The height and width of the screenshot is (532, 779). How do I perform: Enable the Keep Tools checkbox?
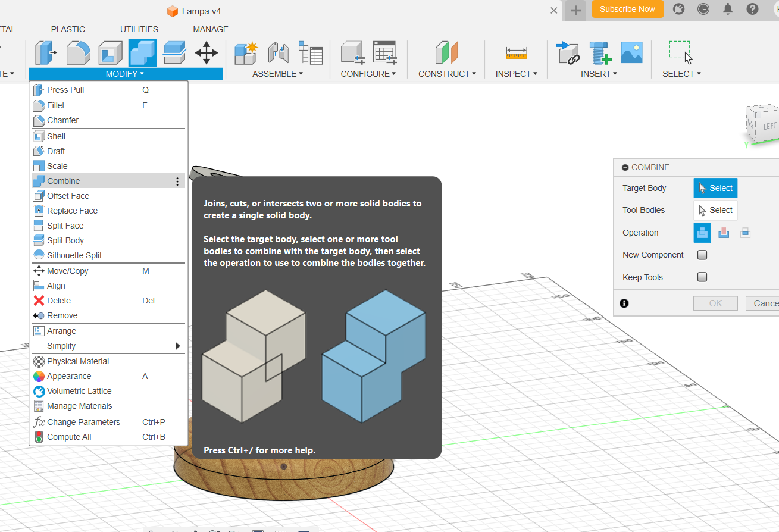point(702,277)
